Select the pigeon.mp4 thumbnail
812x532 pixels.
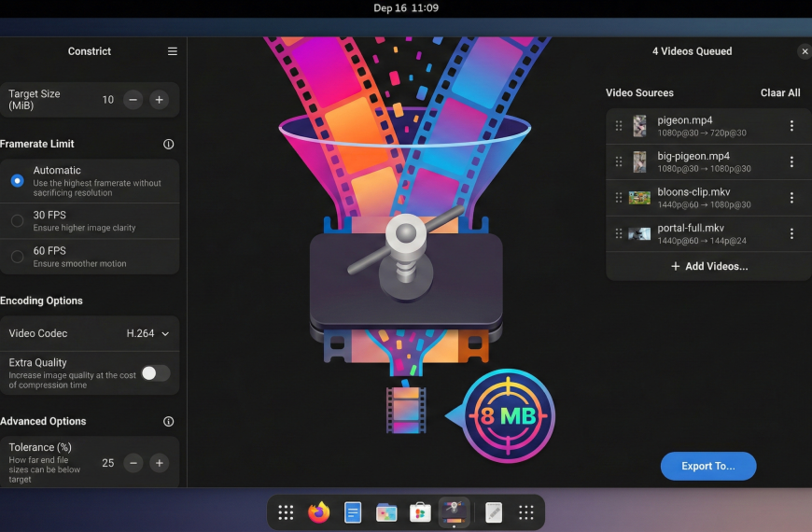point(639,126)
